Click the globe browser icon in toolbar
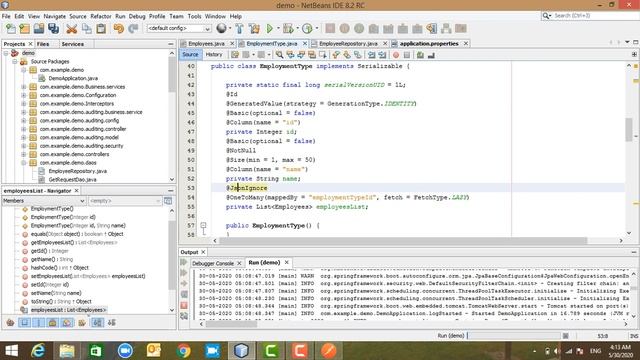Image resolution: width=640 pixels, height=360 pixels. pos(221,28)
